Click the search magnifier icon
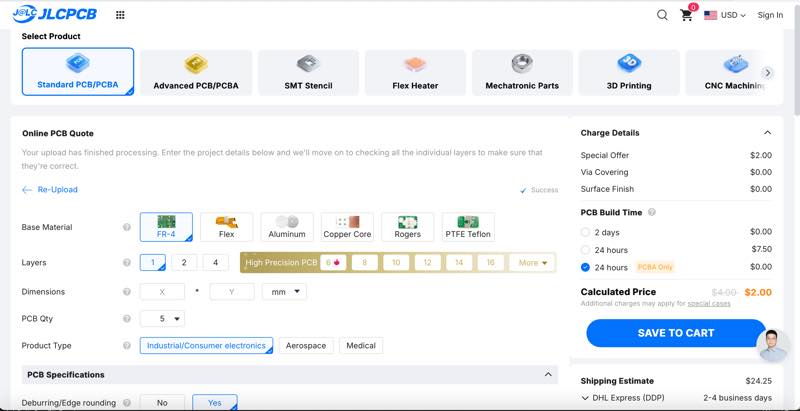The image size is (800, 411). 662,15
